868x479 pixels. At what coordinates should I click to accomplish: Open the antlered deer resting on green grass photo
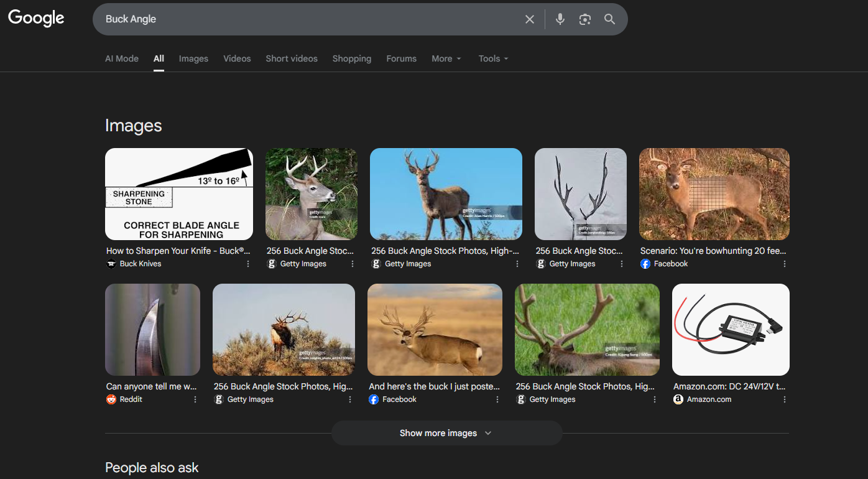tap(587, 330)
